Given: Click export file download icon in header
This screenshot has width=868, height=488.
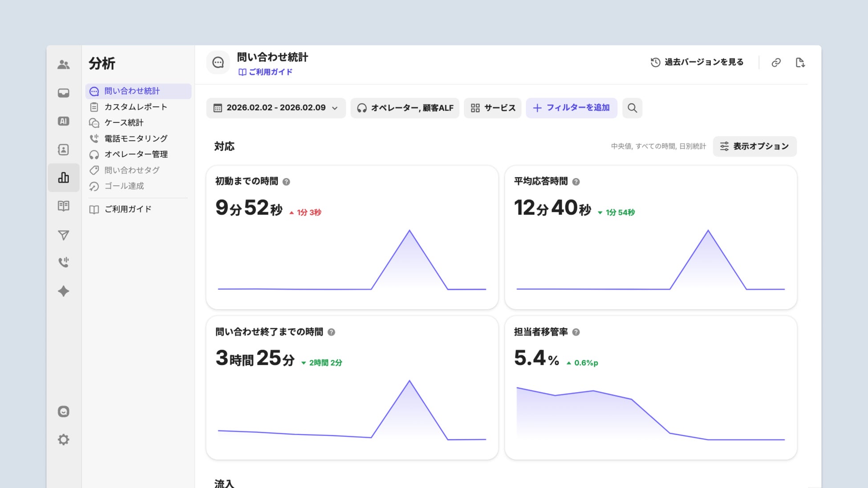Looking at the screenshot, I should (800, 63).
